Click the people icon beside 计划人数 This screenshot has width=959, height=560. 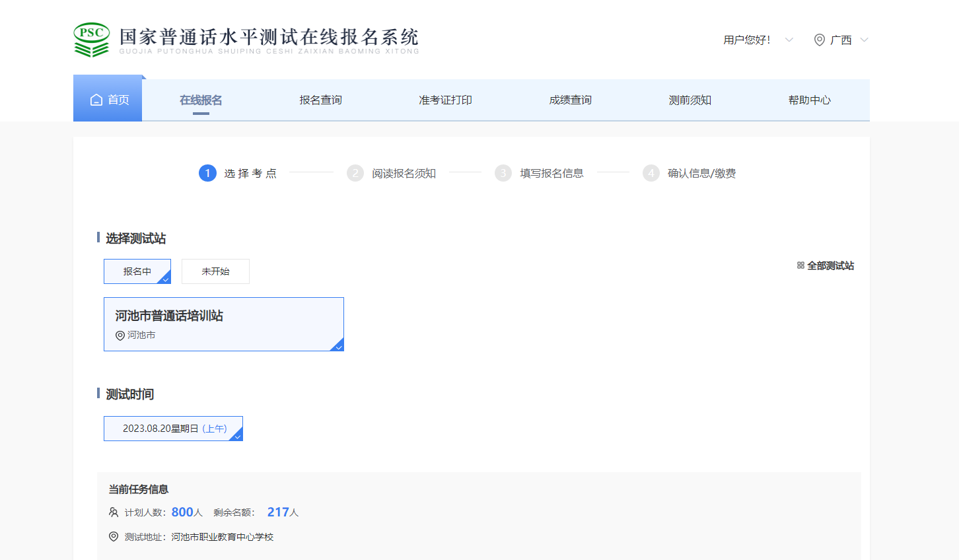(x=114, y=512)
